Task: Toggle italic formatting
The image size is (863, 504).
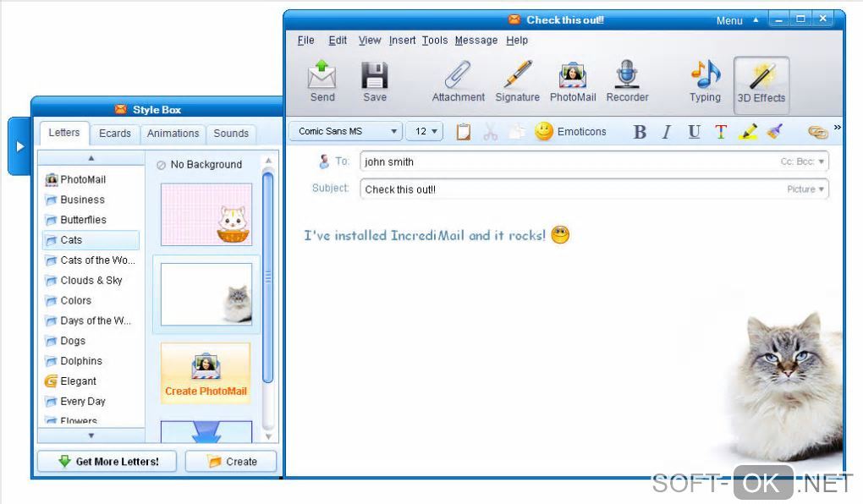Action: tap(667, 132)
